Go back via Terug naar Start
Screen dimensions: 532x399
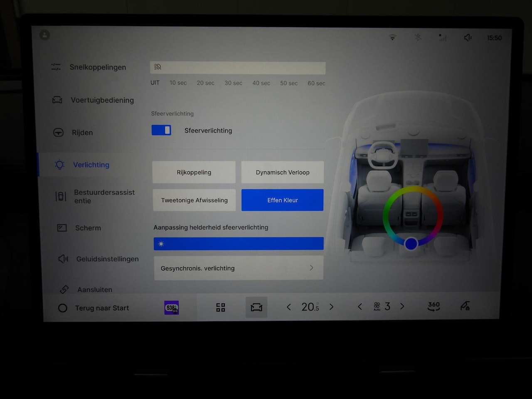102,308
